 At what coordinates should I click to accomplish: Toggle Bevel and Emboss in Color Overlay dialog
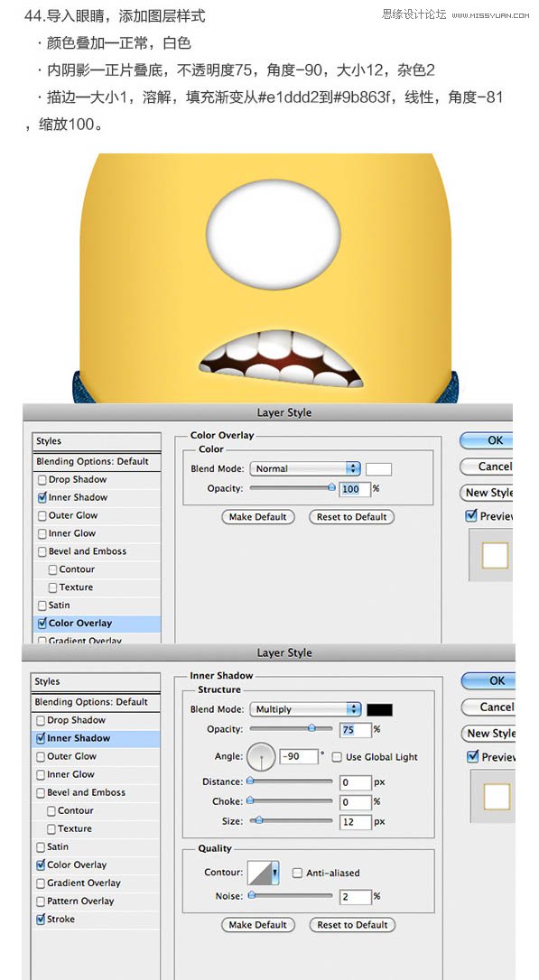coord(42,552)
